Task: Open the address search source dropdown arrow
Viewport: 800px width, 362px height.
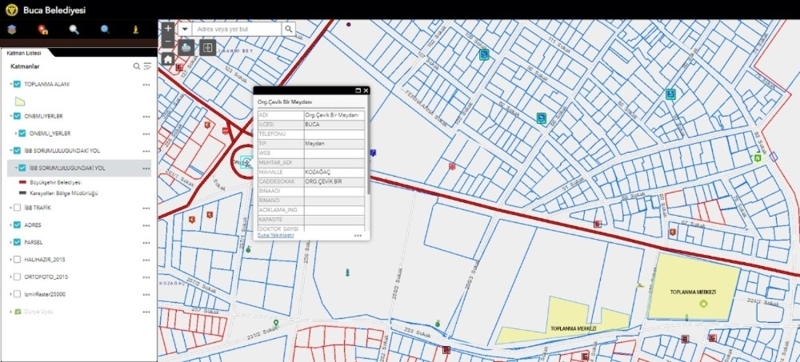Action: pyautogui.click(x=185, y=29)
